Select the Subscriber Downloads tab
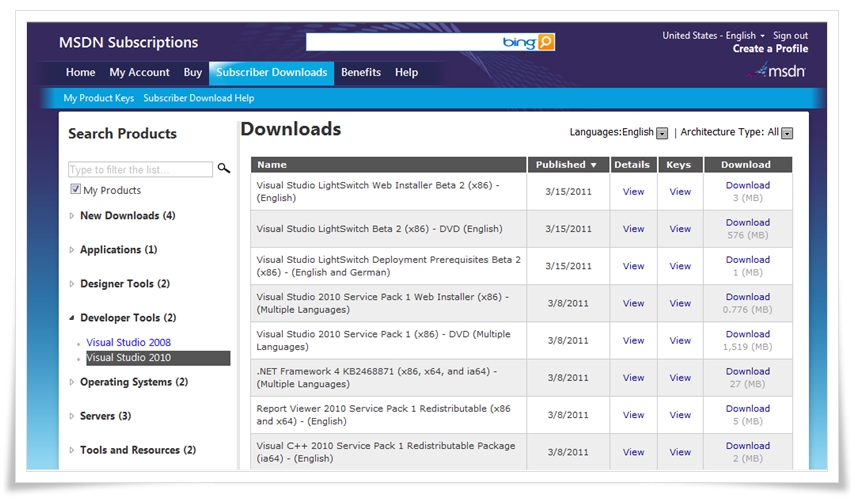 click(x=272, y=73)
